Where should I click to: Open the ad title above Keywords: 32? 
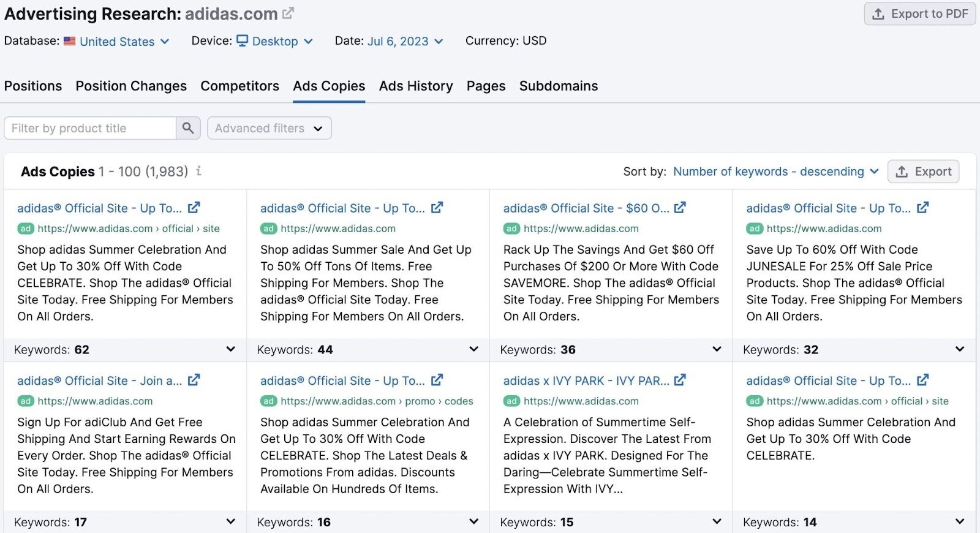tap(828, 208)
